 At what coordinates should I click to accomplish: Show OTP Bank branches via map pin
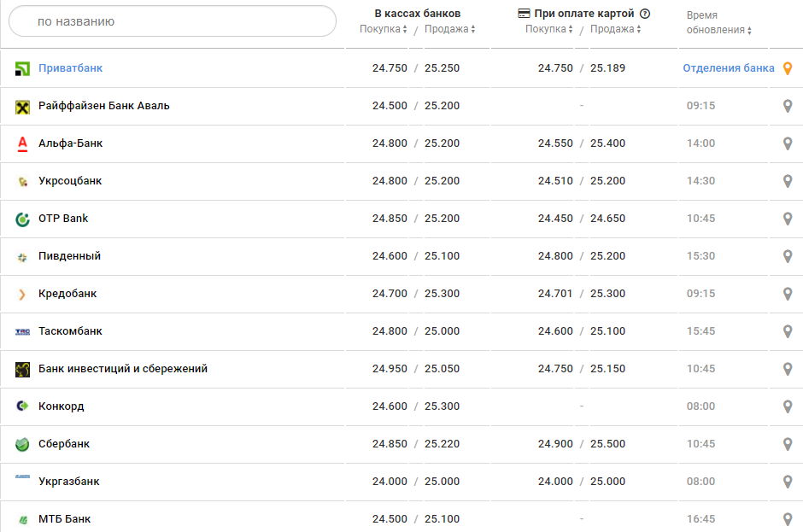[x=788, y=219]
